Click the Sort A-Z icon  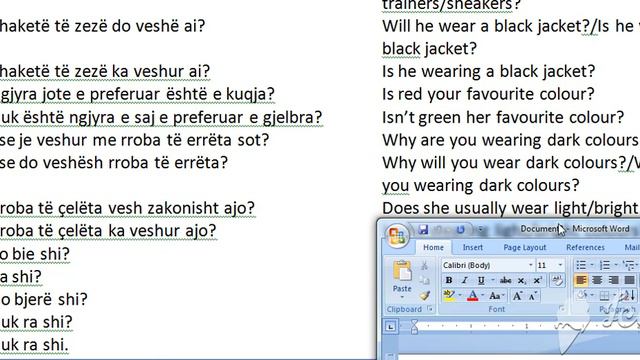tap(628, 296)
